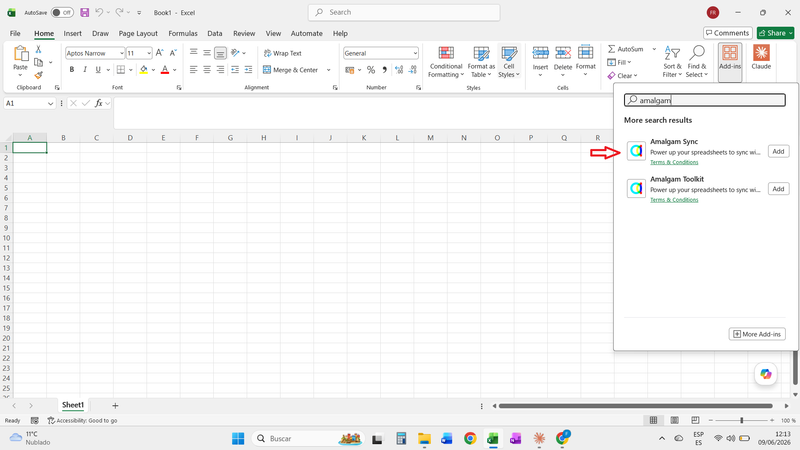This screenshot has height=450, width=800.
Task: Increase font size icon
Action: tap(160, 53)
